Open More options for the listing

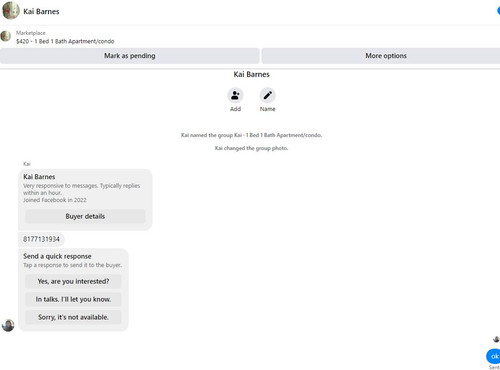381,56
